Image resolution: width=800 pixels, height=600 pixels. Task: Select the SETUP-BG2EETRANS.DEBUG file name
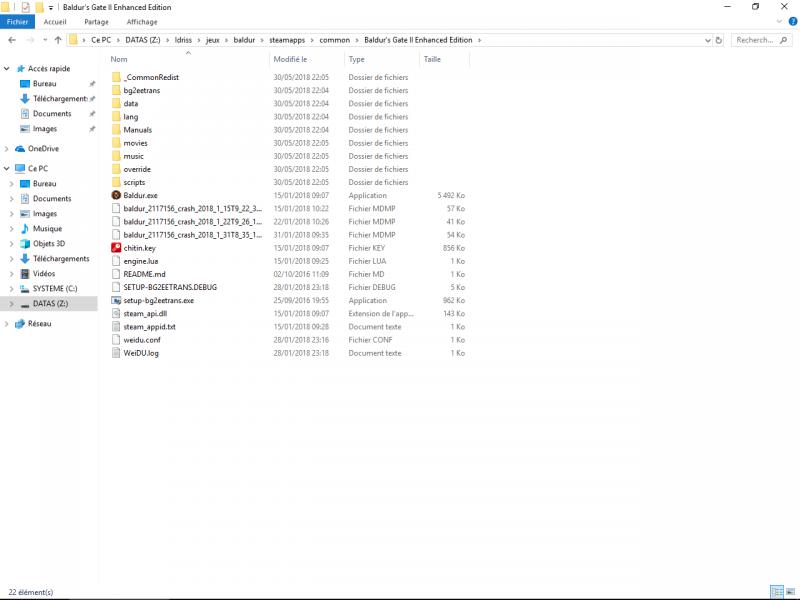pos(170,287)
